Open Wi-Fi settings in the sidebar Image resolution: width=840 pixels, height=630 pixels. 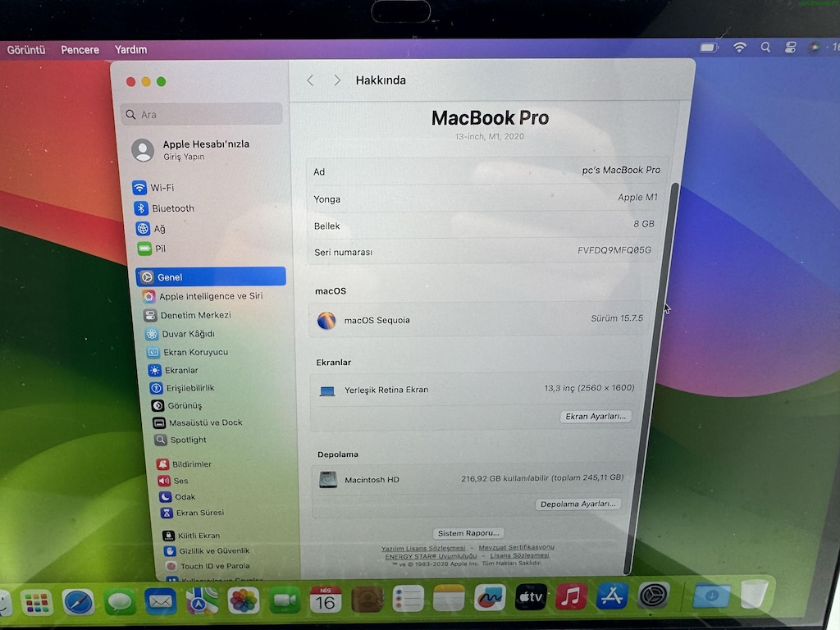154,188
